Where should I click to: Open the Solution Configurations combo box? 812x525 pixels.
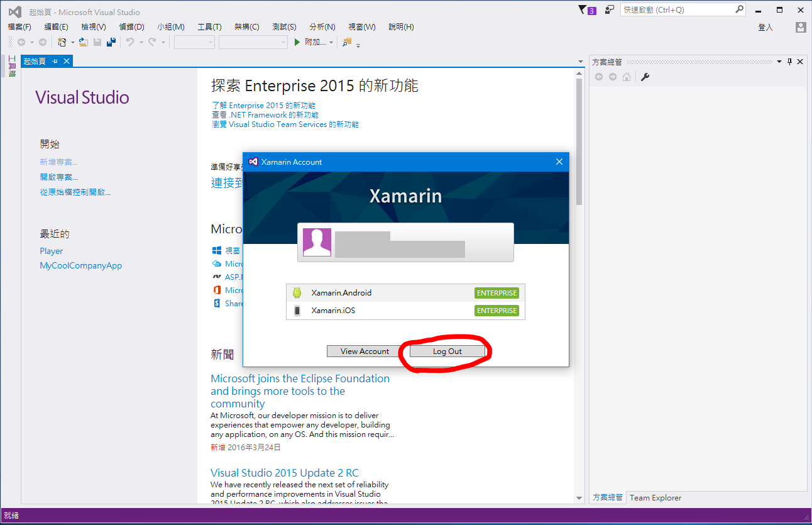(x=194, y=42)
